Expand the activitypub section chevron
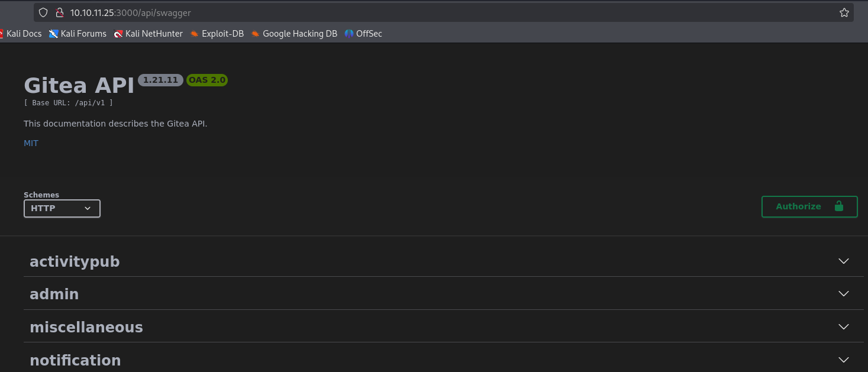Image resolution: width=868 pixels, height=372 pixels. tap(844, 261)
